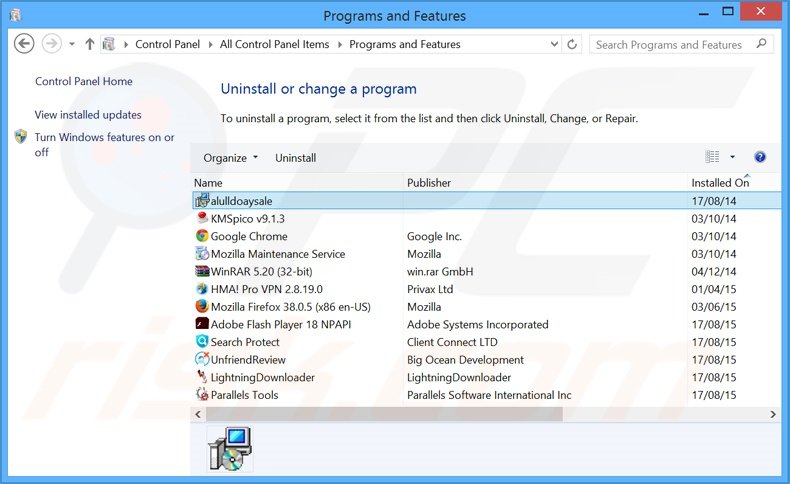Click install date 04/12/14
Viewport: 790px width, 484px height.
tap(713, 271)
